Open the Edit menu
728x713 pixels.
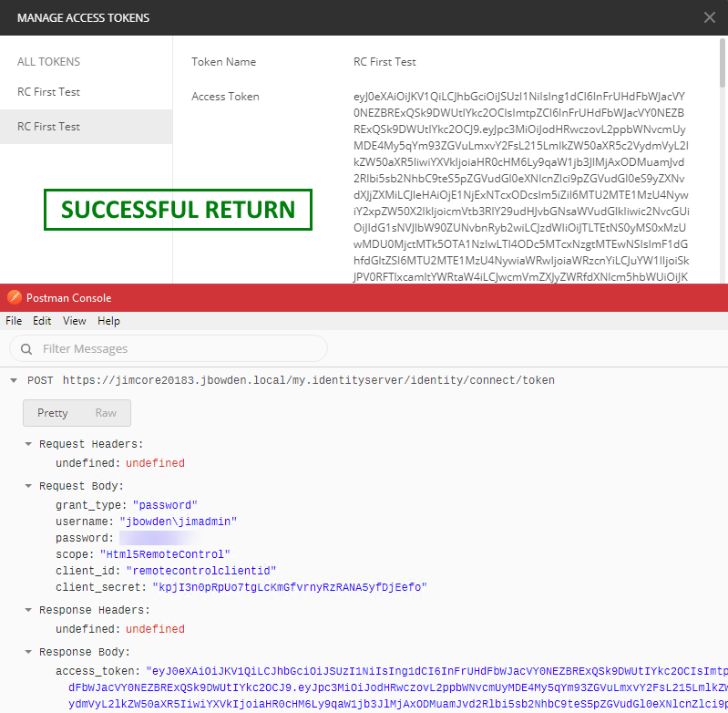point(42,321)
